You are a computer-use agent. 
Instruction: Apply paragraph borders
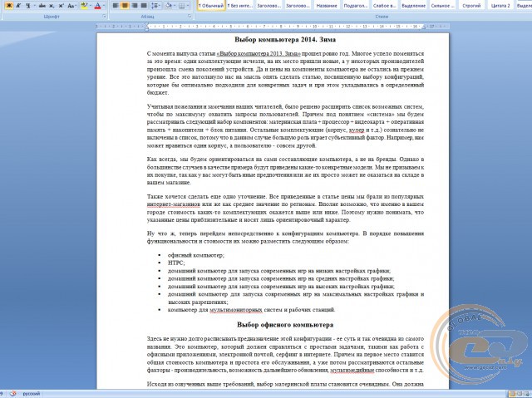pyautogui.click(x=182, y=6)
